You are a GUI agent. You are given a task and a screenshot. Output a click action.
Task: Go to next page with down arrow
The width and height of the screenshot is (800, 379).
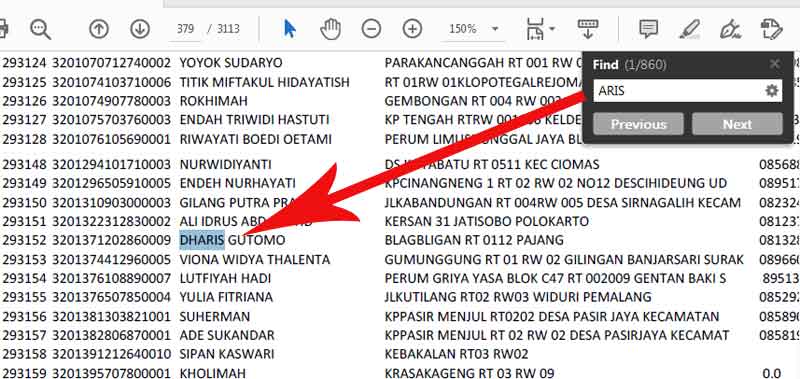[140, 29]
